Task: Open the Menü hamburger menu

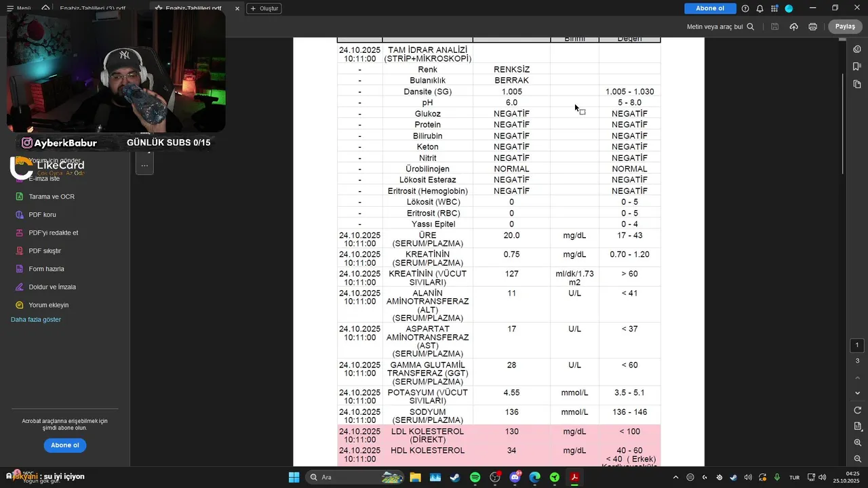Action: point(18,8)
